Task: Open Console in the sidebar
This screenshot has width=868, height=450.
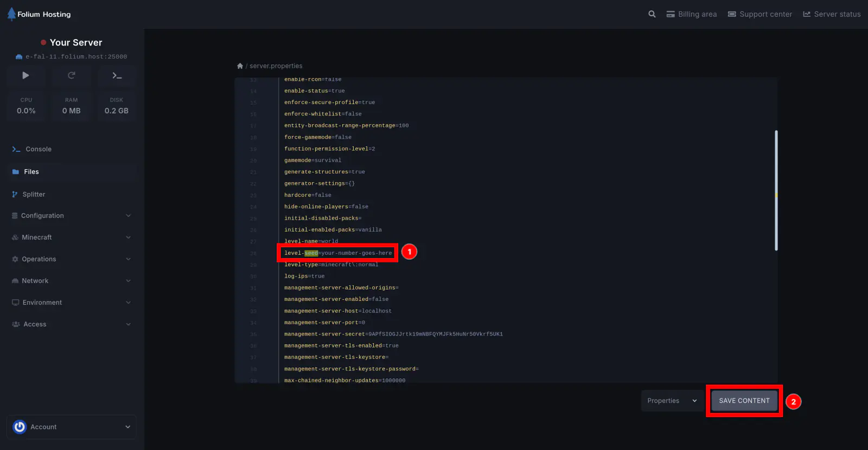Action: [x=38, y=149]
